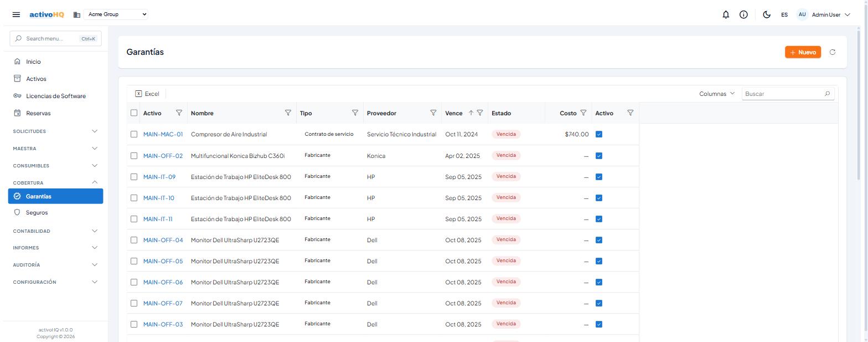Open filter for Nombre column
This screenshot has width=868, height=342.
(x=288, y=113)
